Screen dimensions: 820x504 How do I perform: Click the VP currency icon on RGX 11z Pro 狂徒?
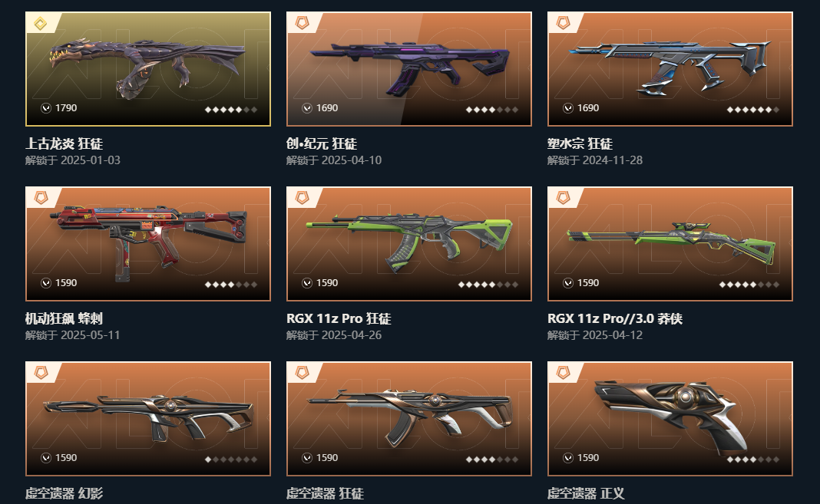pyautogui.click(x=307, y=283)
